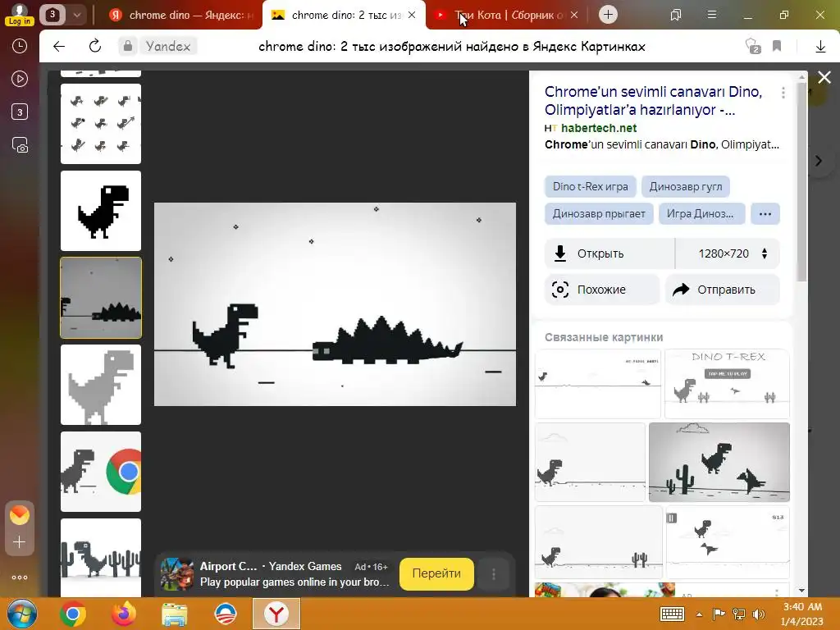The width and height of the screenshot is (840, 630).
Task: Open File Explorer from the taskbar
Action: [x=175, y=614]
